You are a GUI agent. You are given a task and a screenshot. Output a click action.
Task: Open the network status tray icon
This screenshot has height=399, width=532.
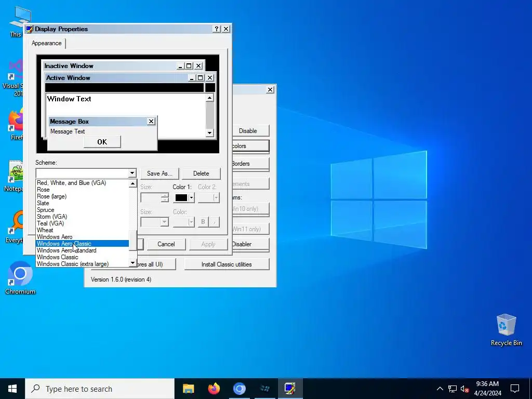coord(453,389)
